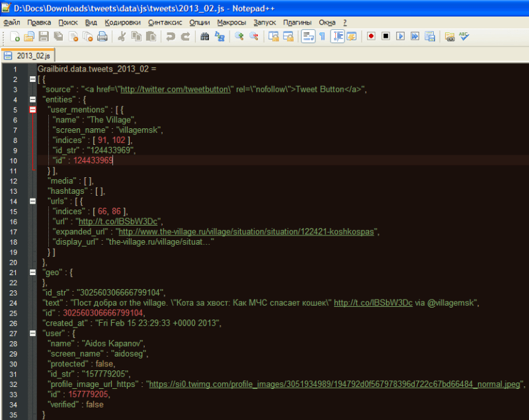Screen dimensions: 529x420
Task: Zoom in using the magnifier plus icon
Action: [x=239, y=36]
